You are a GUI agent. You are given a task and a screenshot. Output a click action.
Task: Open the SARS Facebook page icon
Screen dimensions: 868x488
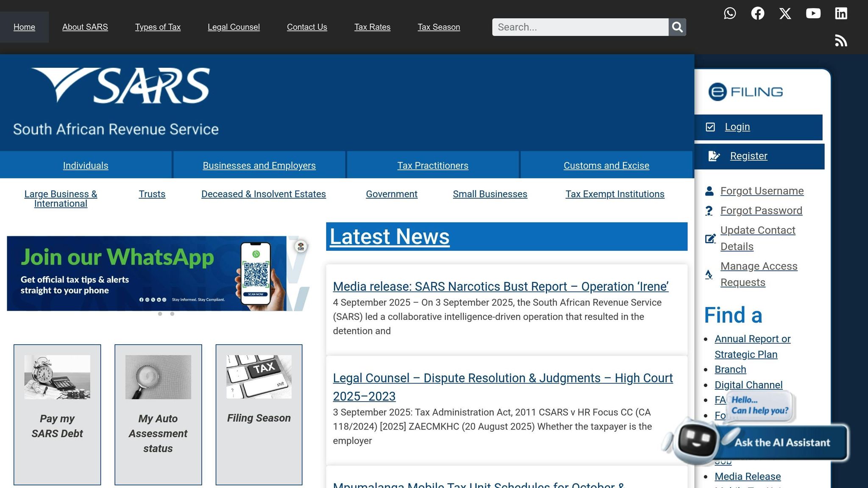point(758,14)
